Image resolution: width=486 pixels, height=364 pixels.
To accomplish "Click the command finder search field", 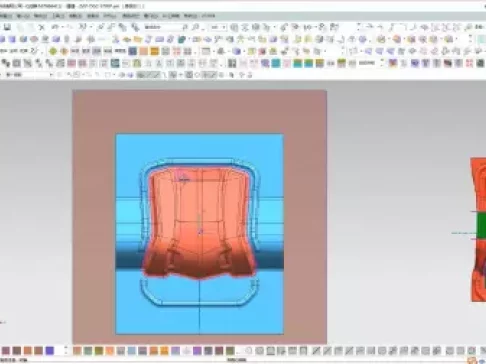I will pyautogui.click(x=162, y=27).
